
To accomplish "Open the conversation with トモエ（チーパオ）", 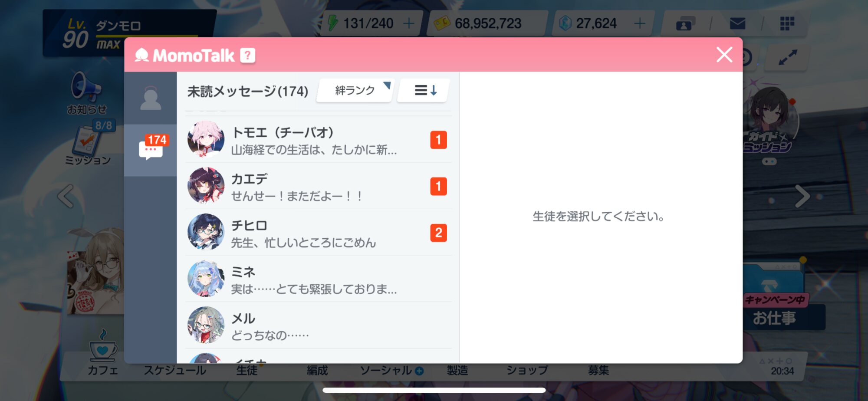I will click(x=319, y=140).
